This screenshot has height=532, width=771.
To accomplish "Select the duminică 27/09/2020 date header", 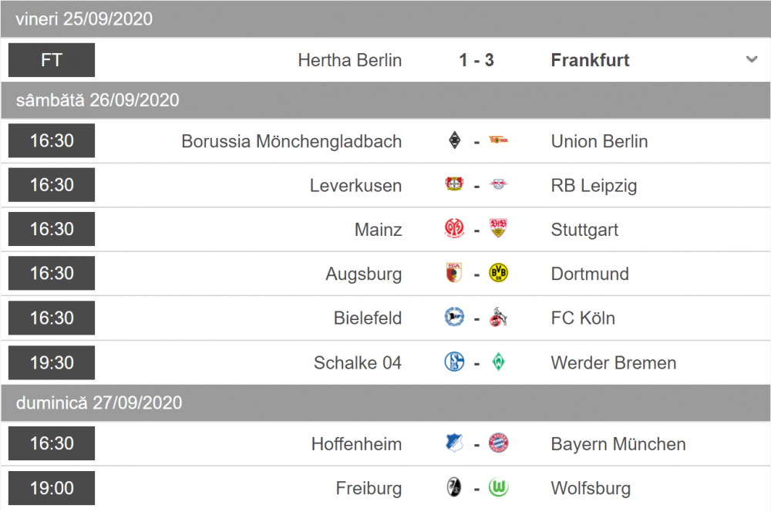I will 99,402.
